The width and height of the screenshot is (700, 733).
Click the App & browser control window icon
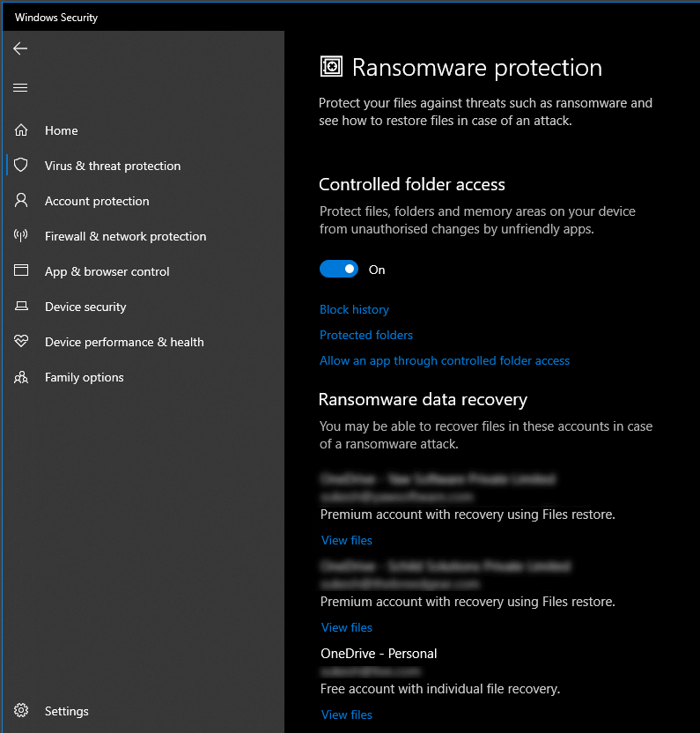tap(21, 271)
